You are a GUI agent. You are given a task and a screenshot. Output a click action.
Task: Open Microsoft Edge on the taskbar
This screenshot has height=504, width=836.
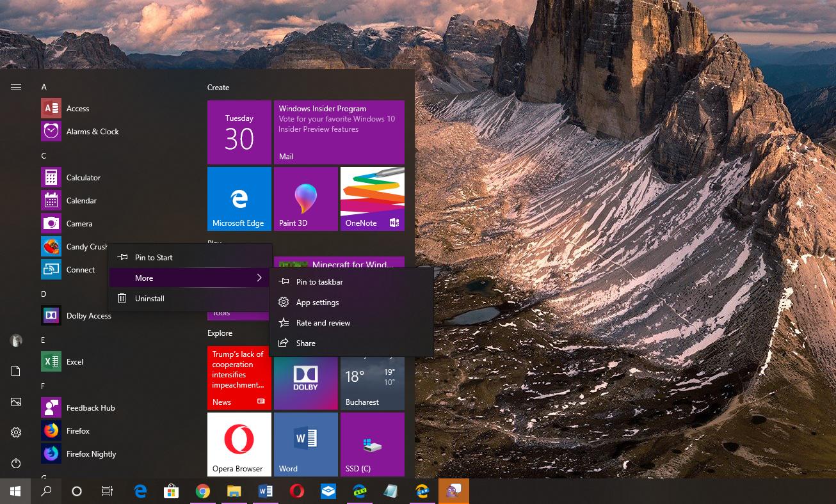tap(140, 491)
